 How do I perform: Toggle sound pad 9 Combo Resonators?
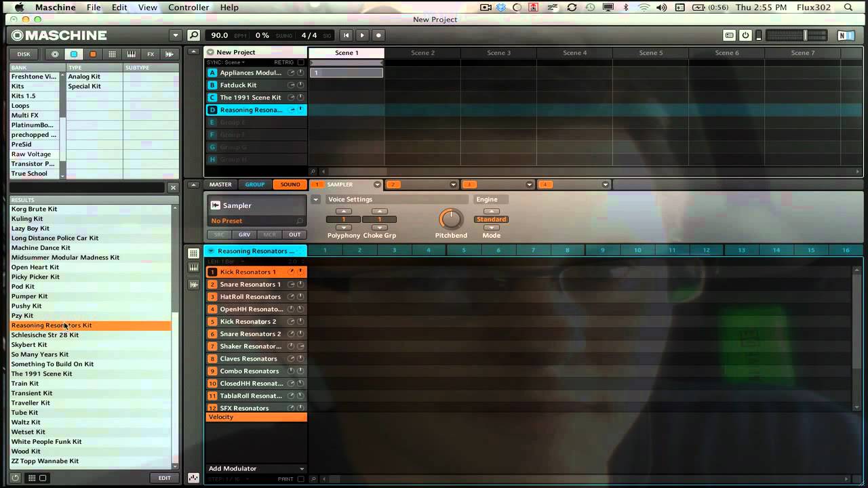click(x=212, y=371)
